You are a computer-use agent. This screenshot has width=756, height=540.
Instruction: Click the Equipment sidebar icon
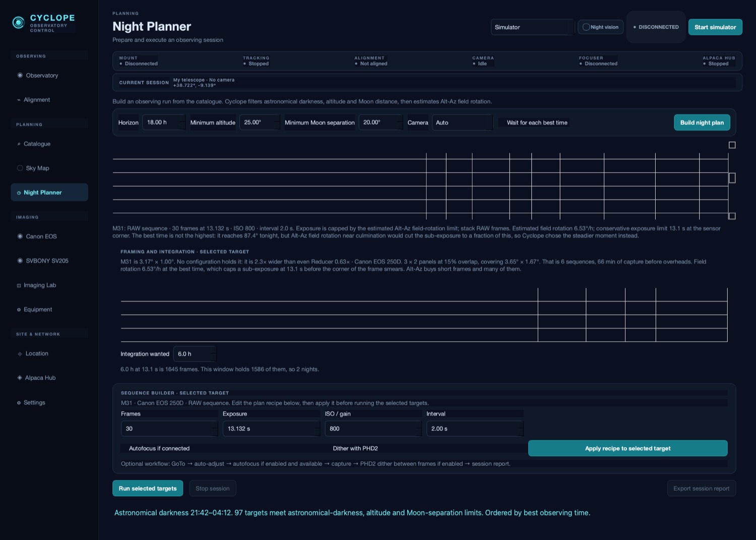pyautogui.click(x=19, y=310)
